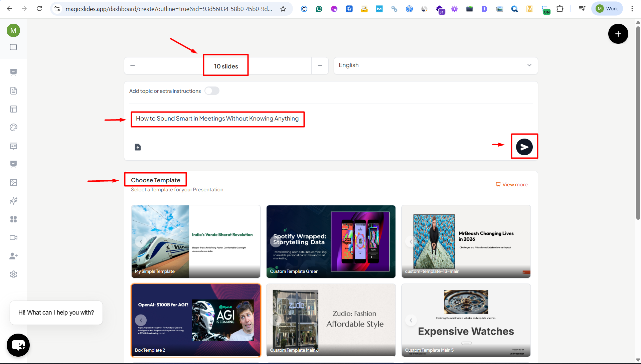Click the add user sidebar icon

[13, 256]
